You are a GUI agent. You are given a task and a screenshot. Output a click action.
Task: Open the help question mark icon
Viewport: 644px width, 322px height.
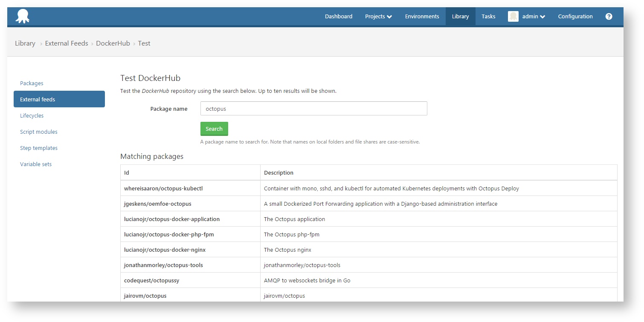coord(609,16)
